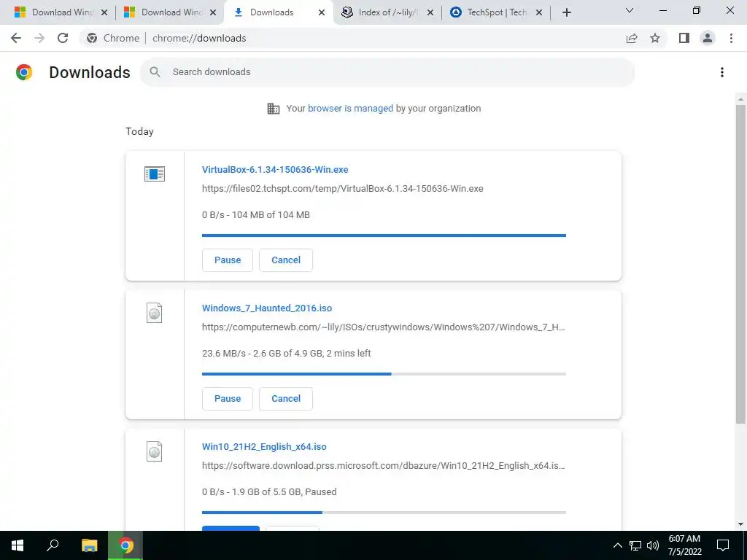Cancel the Windows 7 Haunted ISO download
The image size is (747, 560).
pos(286,399)
